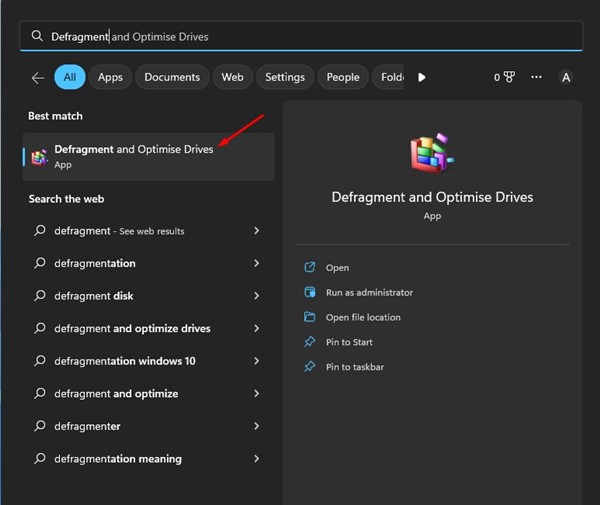The height and width of the screenshot is (505, 600).
Task: Expand the 'defragmentation meaning' suggestion chevron
Action: point(257,459)
